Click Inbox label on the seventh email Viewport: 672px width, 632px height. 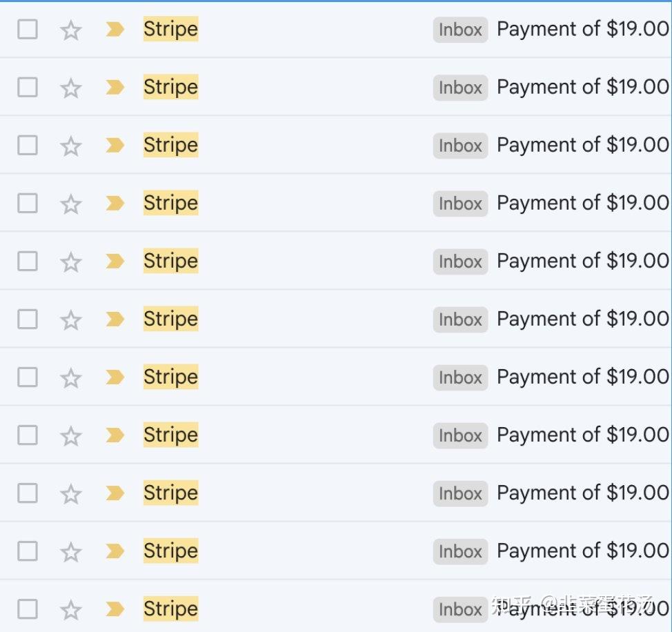point(460,377)
